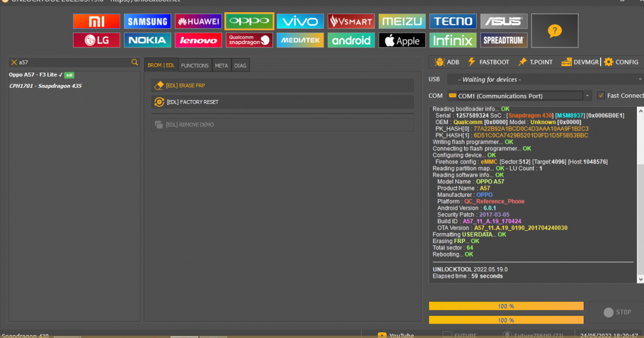Select the Samsung brand tile

click(148, 22)
